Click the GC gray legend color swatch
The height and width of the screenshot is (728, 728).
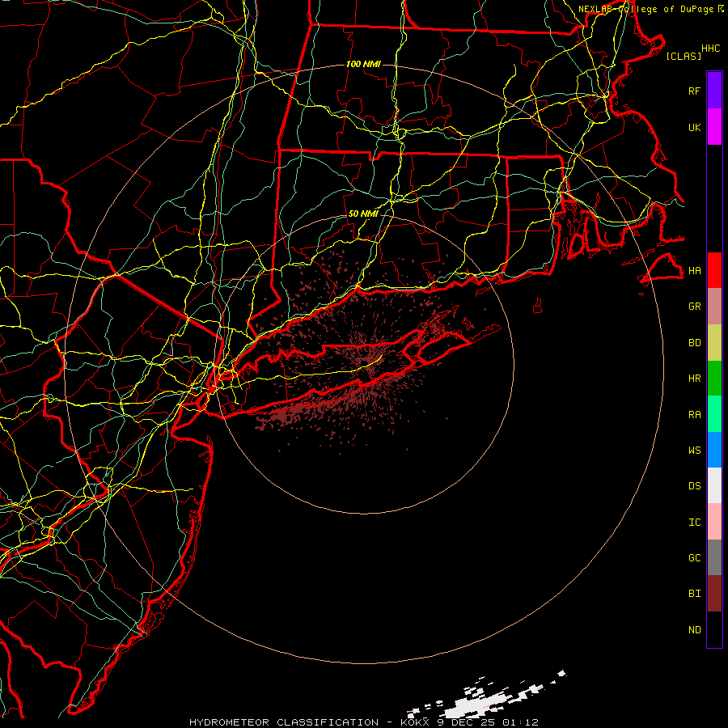[714, 557]
